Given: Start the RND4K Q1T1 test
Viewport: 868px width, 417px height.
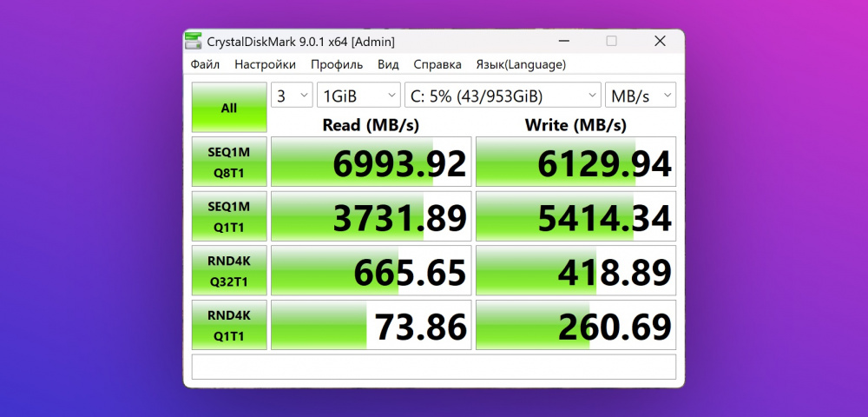Looking at the screenshot, I should coord(229,325).
